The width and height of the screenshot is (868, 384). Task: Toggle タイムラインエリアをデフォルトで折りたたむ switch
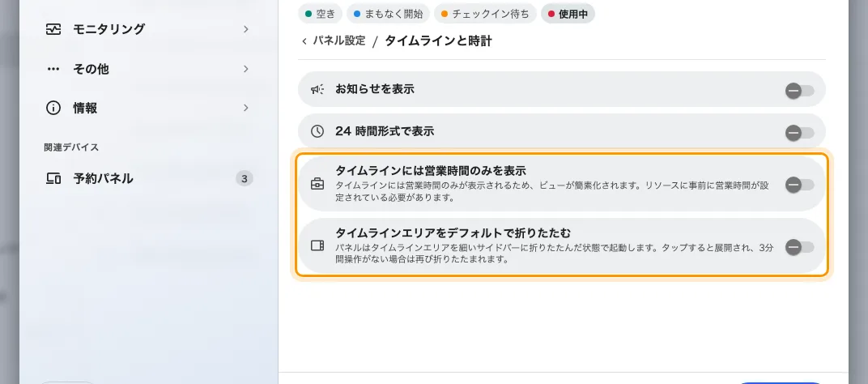[799, 246]
